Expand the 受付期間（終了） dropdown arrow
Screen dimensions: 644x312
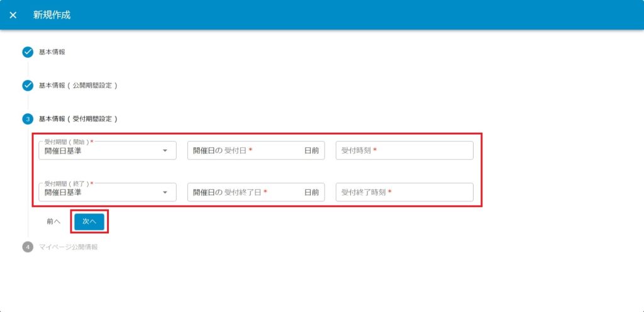165,192
